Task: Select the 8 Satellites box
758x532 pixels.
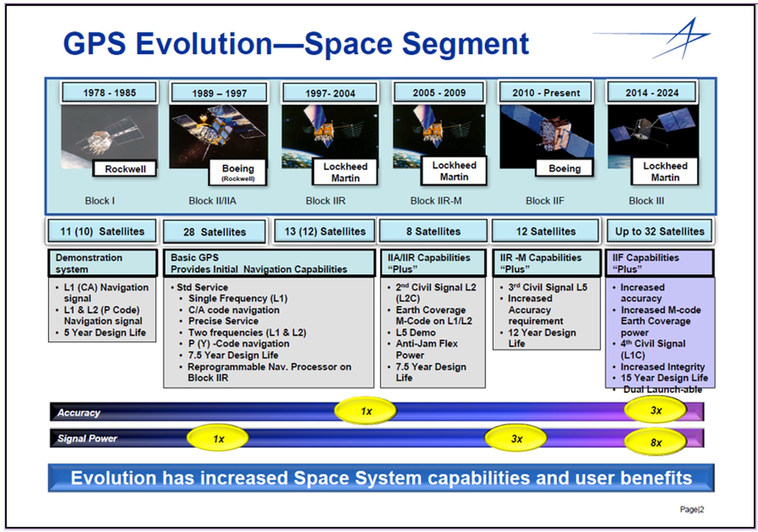Action: (x=433, y=231)
